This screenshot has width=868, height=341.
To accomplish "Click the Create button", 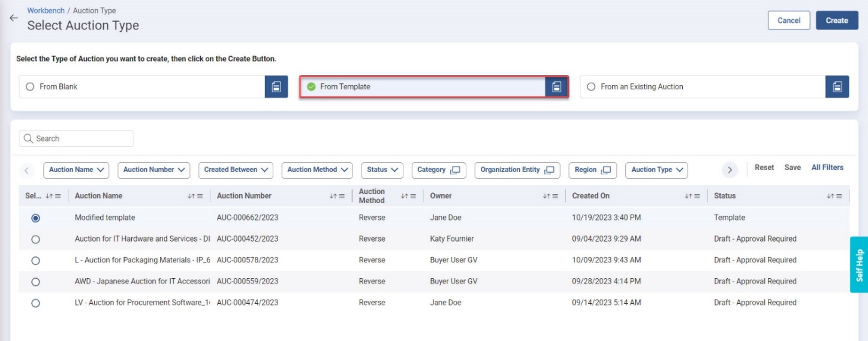I will [836, 20].
